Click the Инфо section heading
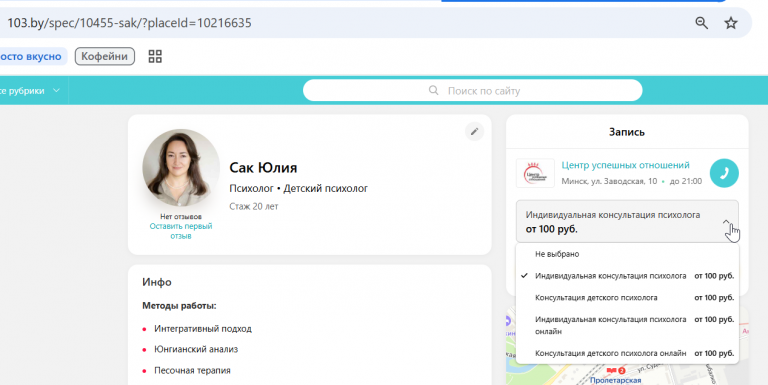 pos(157,282)
